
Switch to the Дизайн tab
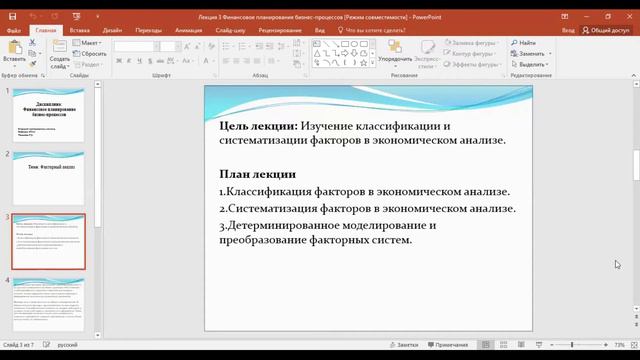point(112,30)
